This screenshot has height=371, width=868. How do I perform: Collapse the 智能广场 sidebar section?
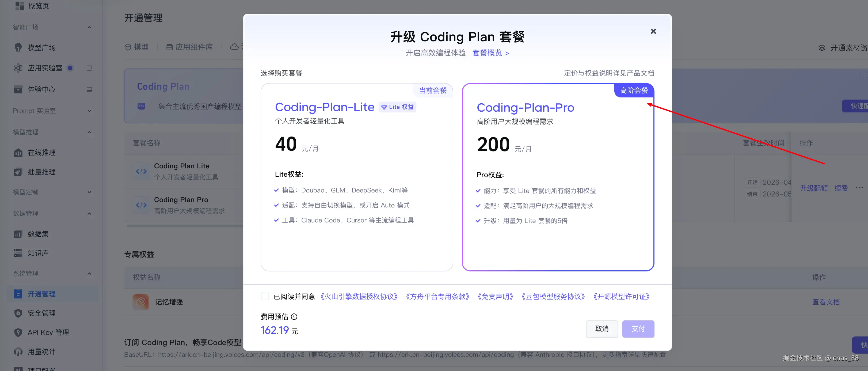[x=89, y=27]
